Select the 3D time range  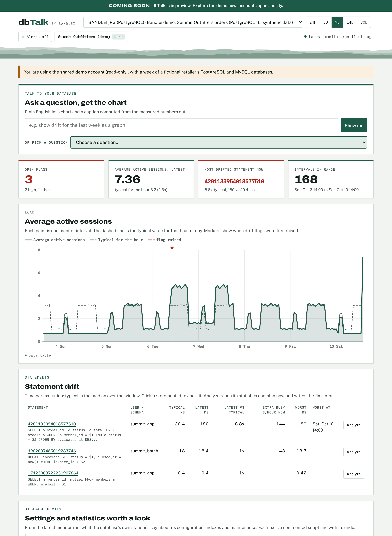pyautogui.click(x=326, y=22)
